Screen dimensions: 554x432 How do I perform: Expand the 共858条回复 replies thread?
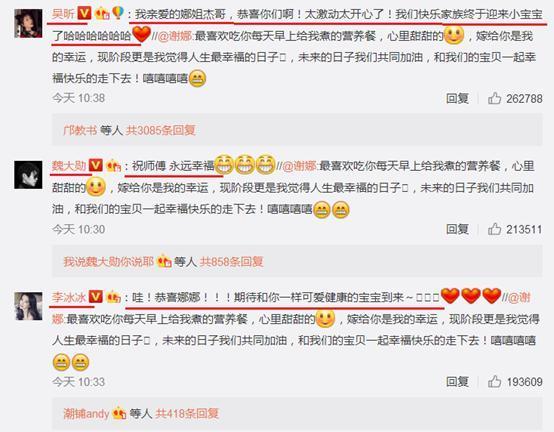pyautogui.click(x=231, y=262)
